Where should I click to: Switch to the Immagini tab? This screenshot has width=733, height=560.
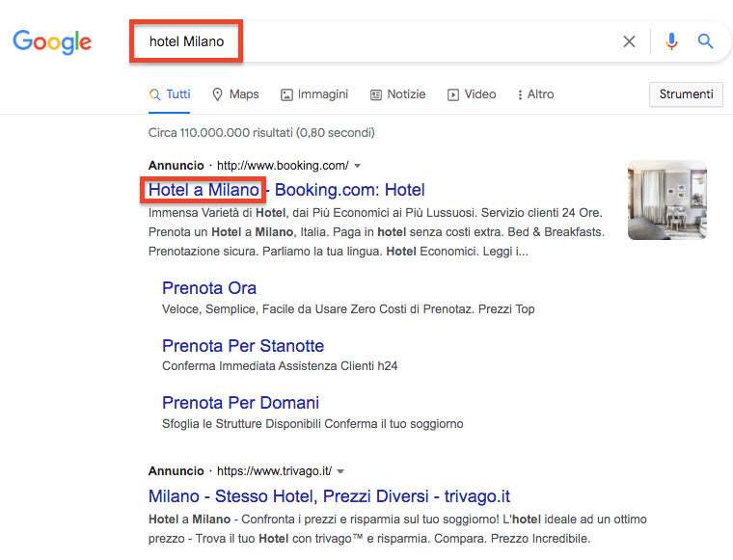[x=314, y=94]
